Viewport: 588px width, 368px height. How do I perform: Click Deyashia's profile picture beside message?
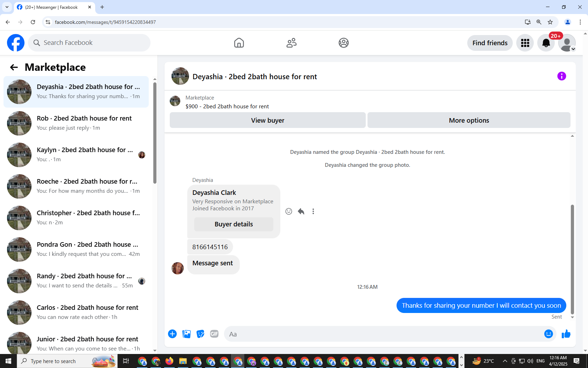(178, 268)
